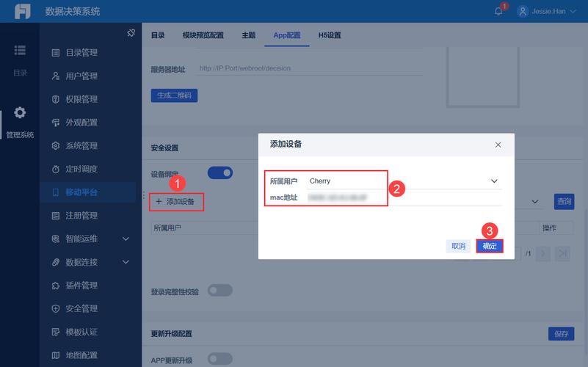
Task: Select the 管理系统 gear icon
Action: (20, 112)
